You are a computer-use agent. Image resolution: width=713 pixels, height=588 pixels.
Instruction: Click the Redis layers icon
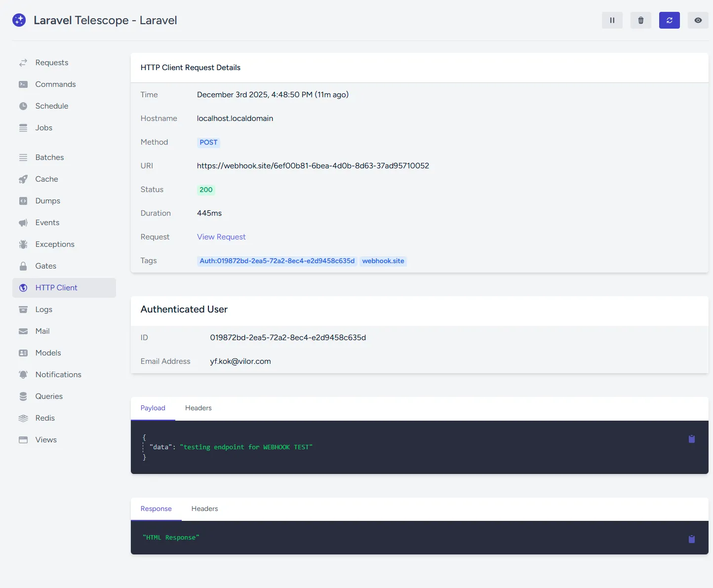tap(23, 418)
